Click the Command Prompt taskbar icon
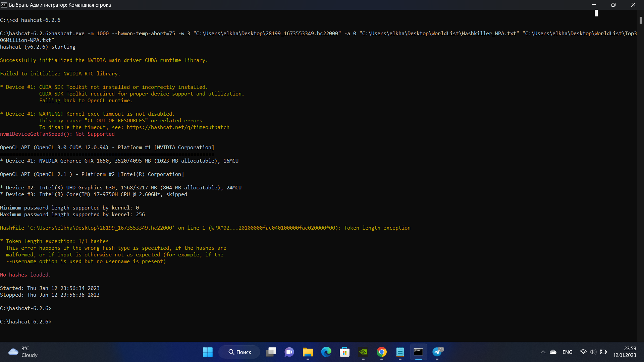The image size is (644, 362). [418, 352]
